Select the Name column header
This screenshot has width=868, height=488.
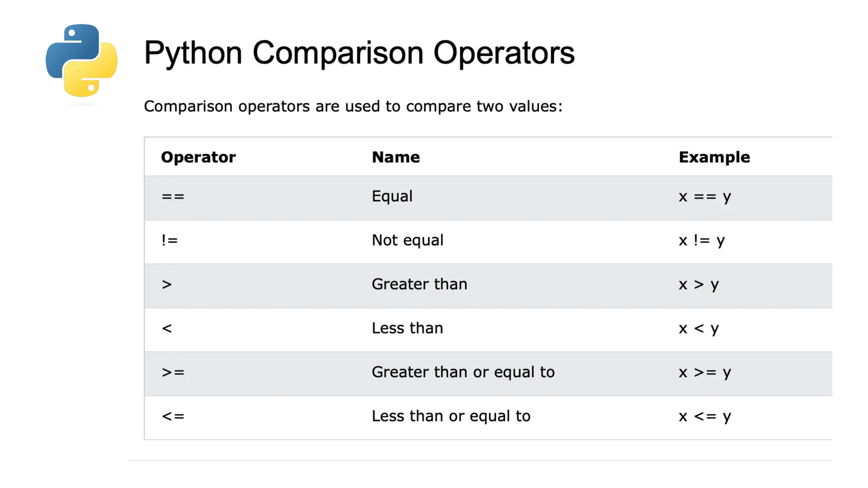coord(396,157)
